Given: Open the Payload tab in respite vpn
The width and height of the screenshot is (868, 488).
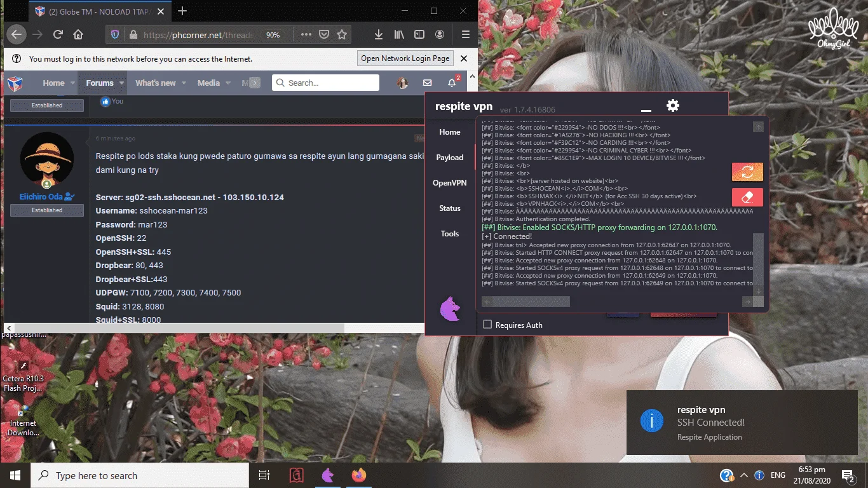Looking at the screenshot, I should [450, 158].
